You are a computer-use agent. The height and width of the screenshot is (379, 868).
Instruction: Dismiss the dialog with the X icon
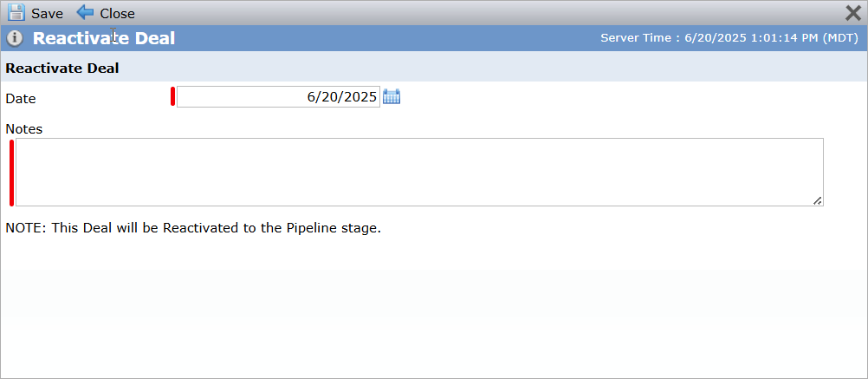click(x=853, y=13)
